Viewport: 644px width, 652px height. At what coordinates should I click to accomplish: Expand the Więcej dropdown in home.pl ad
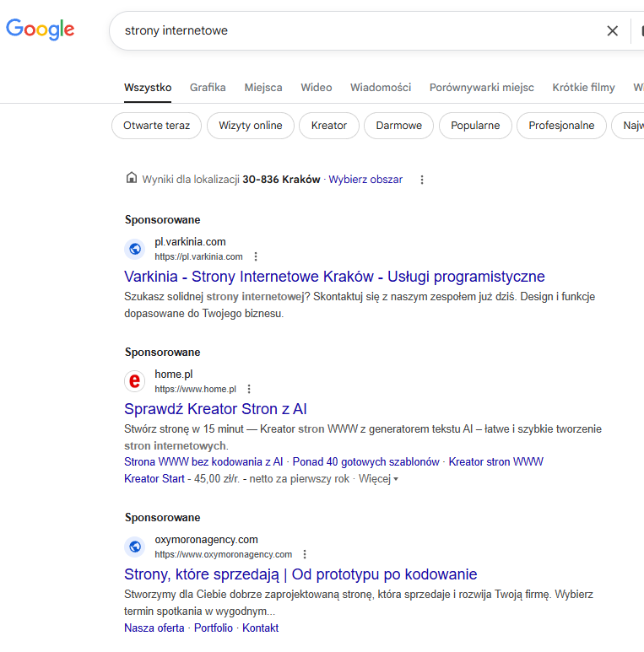[379, 479]
